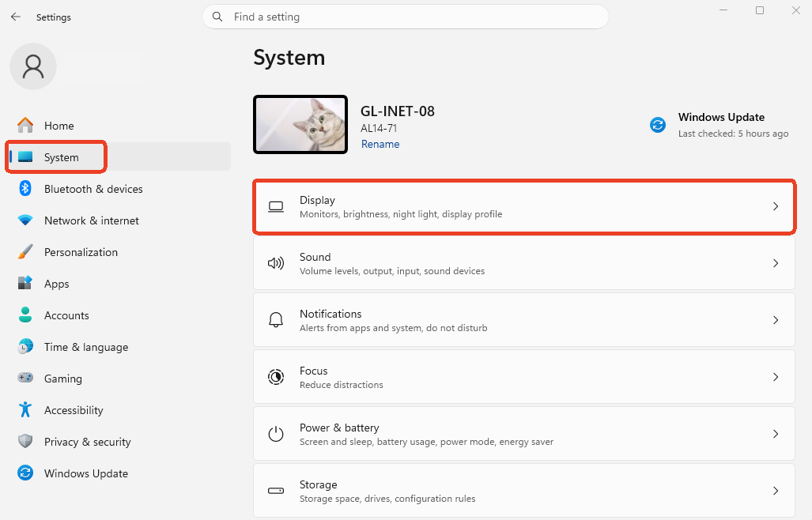Click the power icon in Power & battery row
This screenshot has height=520, width=812.
(x=275, y=434)
